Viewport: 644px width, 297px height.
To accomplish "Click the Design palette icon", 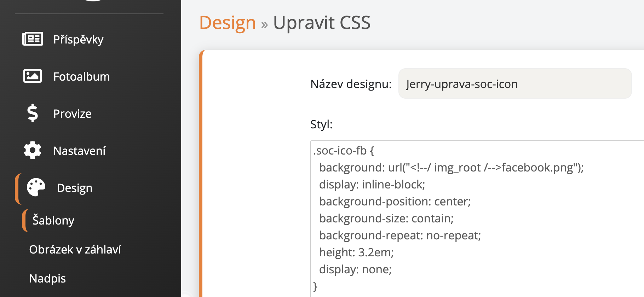I will click(36, 187).
